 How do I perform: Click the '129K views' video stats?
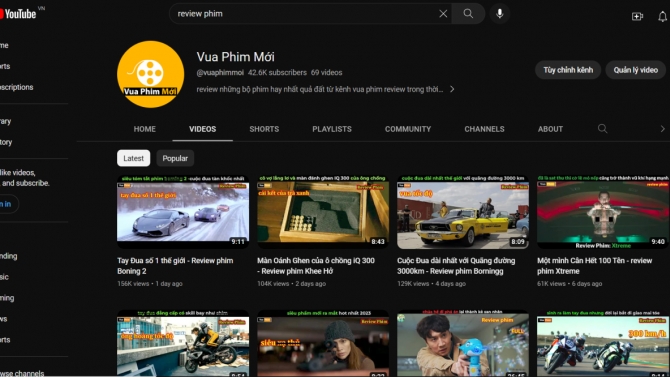(413, 283)
